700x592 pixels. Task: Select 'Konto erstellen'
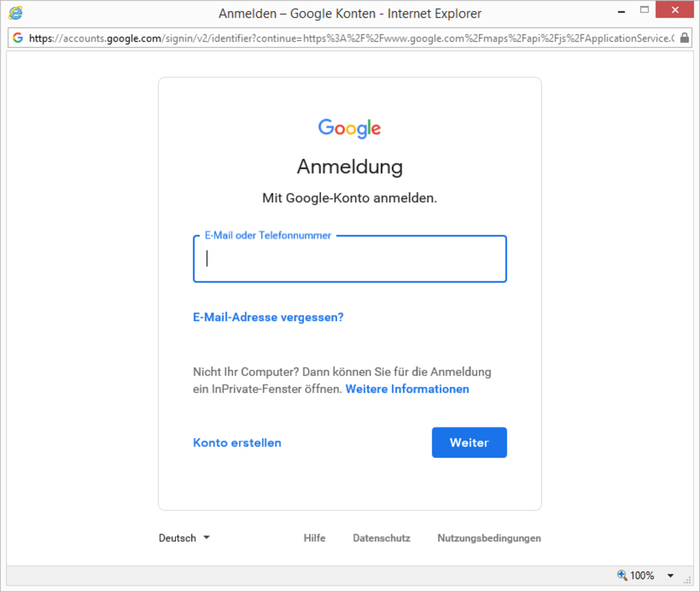coord(237,443)
